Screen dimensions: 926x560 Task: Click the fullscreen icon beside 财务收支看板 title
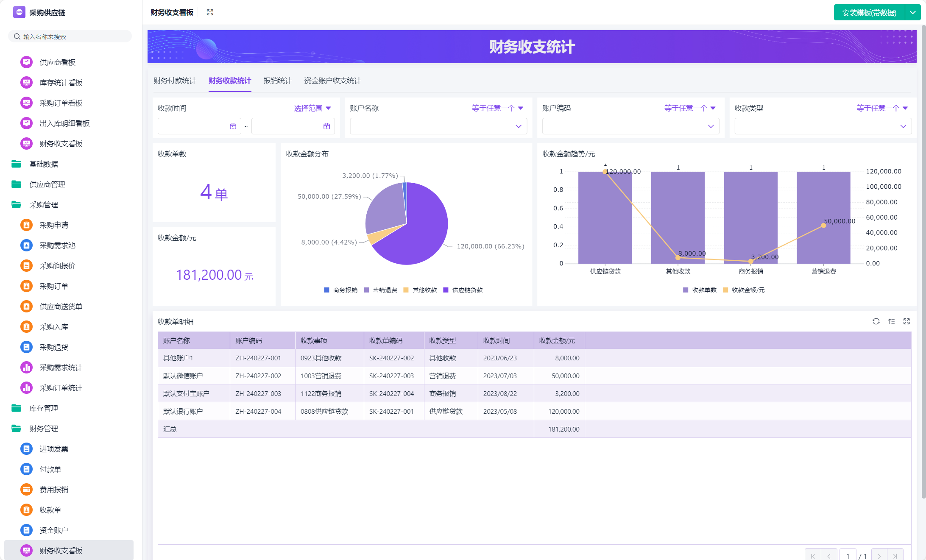click(210, 12)
